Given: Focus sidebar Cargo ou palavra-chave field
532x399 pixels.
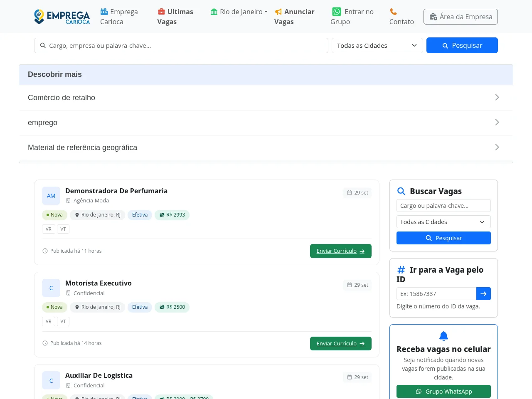Looking at the screenshot, I should [443, 206].
